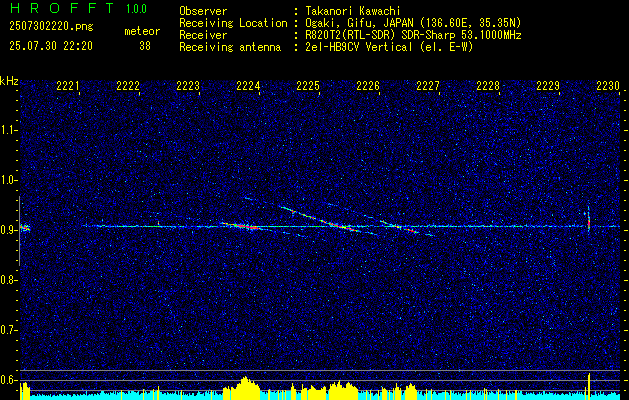Click the Ogaki, Gifu, JAPAN location text
The height and width of the screenshot is (400, 629).
tap(413, 23)
